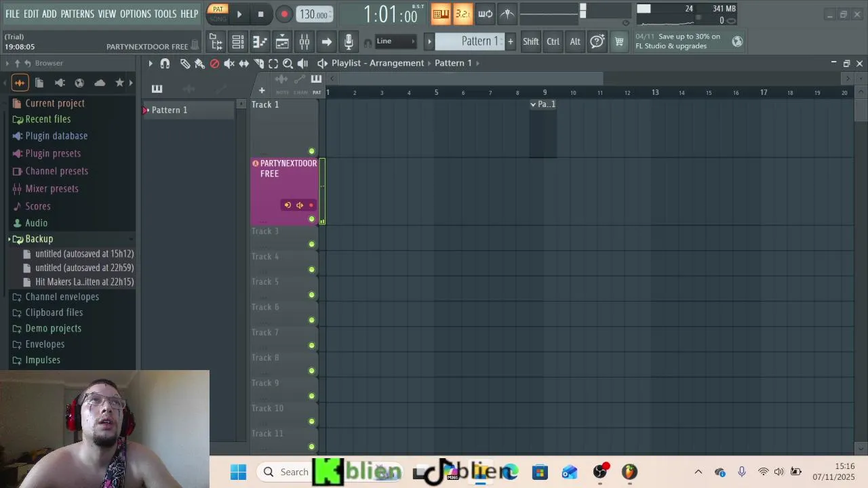Select the Zoom magnifier tool in playlist
Viewport: 868px width, 488px height.
tap(288, 63)
